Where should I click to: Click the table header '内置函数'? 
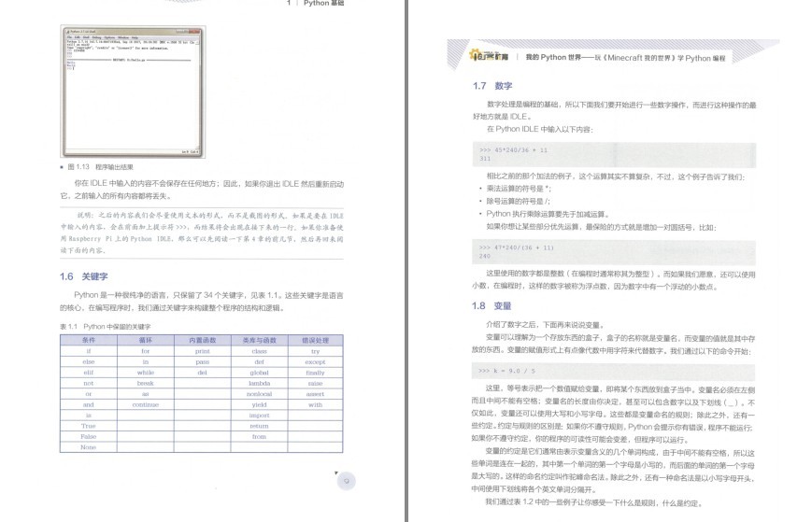(x=203, y=340)
